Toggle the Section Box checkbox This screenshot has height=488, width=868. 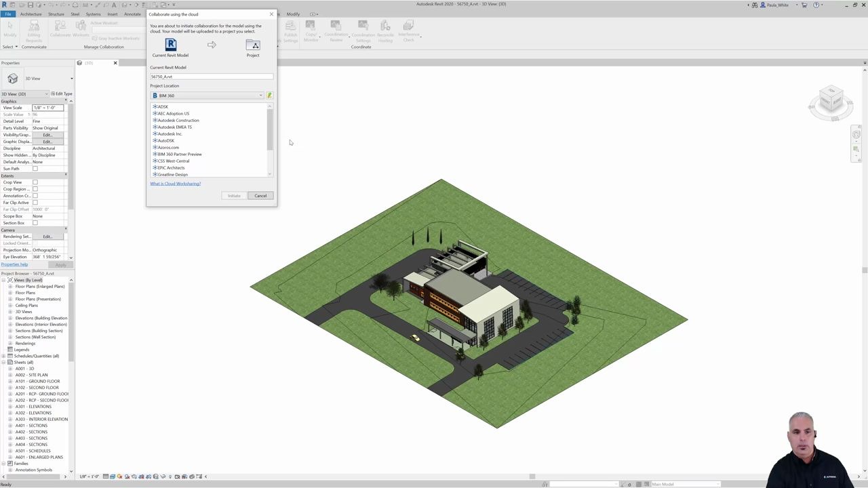pyautogui.click(x=35, y=223)
